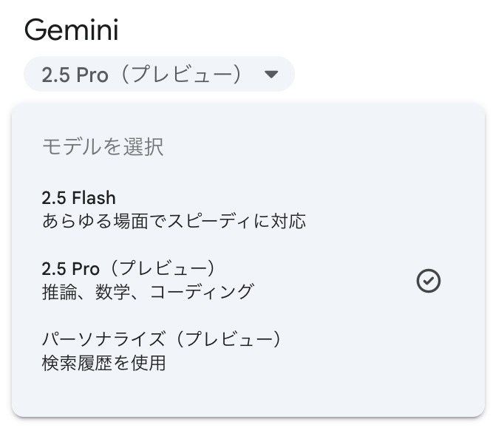Click 検索履歴を使用 description text
Image resolution: width=504 pixels, height=439 pixels.
point(103,363)
